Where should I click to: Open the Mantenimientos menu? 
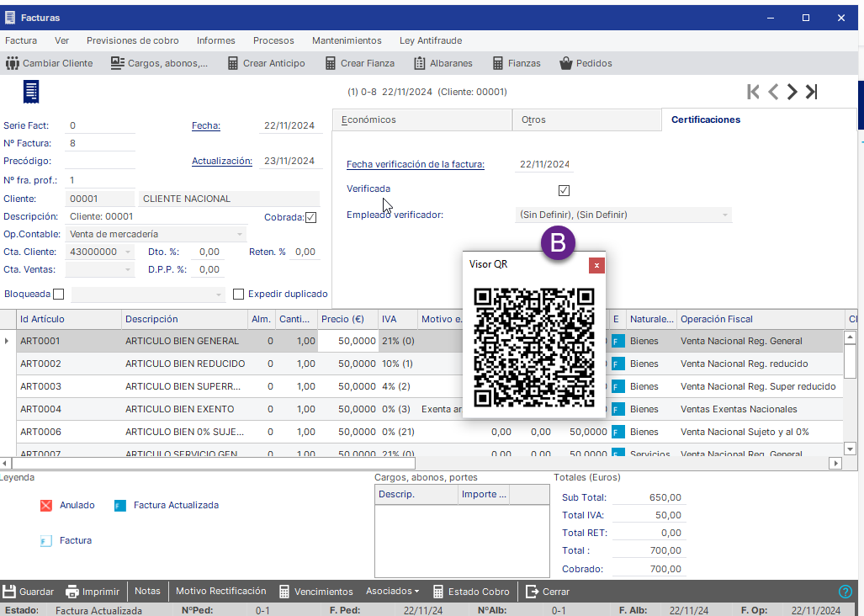click(x=347, y=40)
